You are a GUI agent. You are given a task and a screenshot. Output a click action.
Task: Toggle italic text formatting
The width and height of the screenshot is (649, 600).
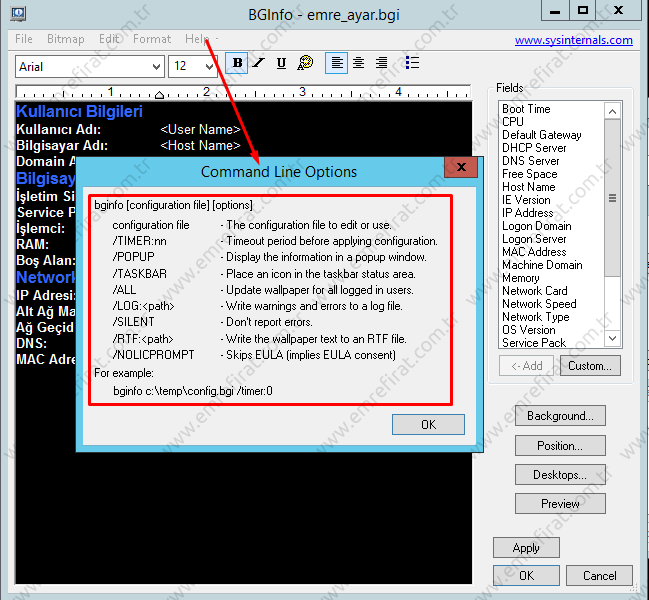pos(259,63)
